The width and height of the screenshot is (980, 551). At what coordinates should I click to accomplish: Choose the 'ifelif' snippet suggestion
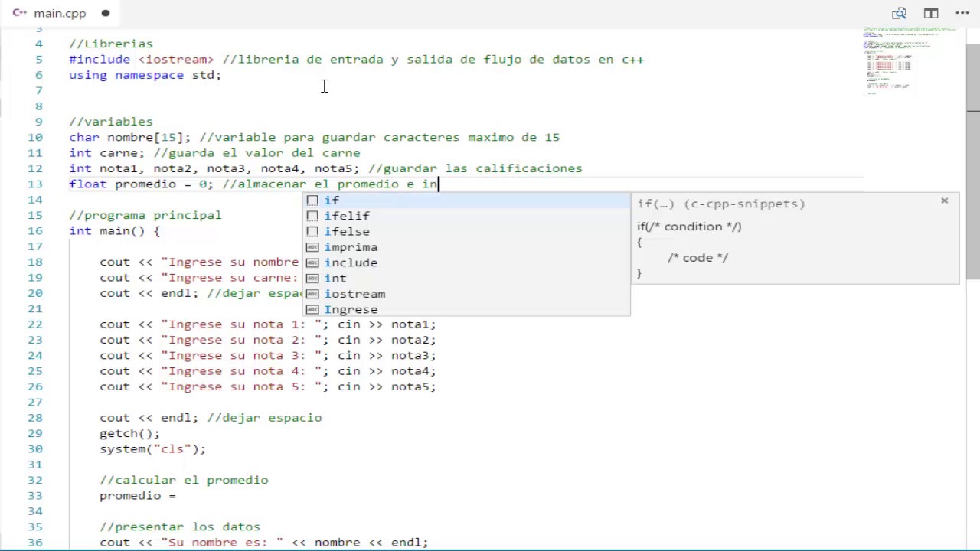coord(467,216)
